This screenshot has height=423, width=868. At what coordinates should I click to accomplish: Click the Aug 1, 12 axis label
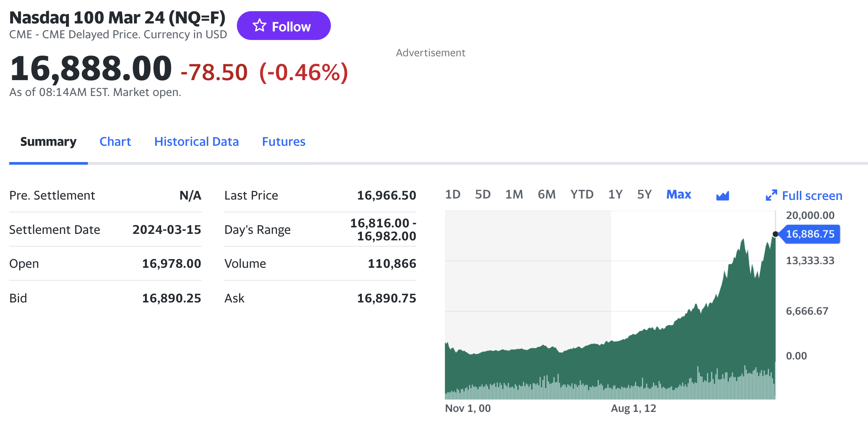(x=634, y=408)
